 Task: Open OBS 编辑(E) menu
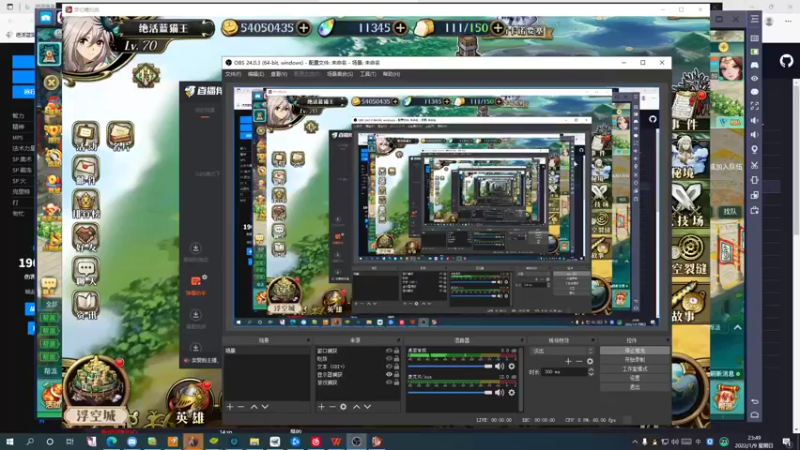pos(256,74)
